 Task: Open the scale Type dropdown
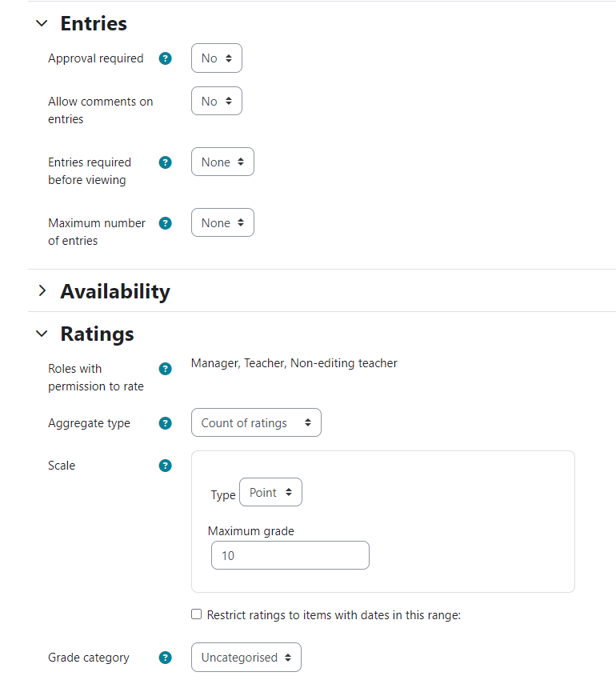[270, 492]
